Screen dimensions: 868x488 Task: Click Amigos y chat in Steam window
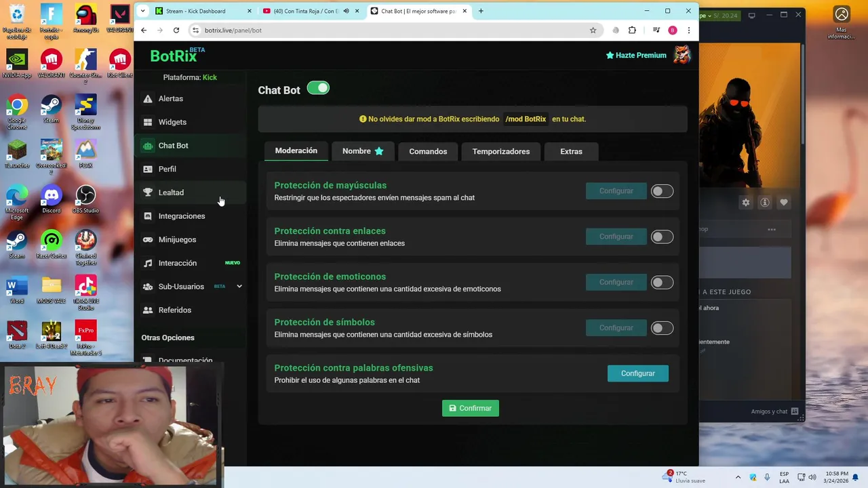774,411
